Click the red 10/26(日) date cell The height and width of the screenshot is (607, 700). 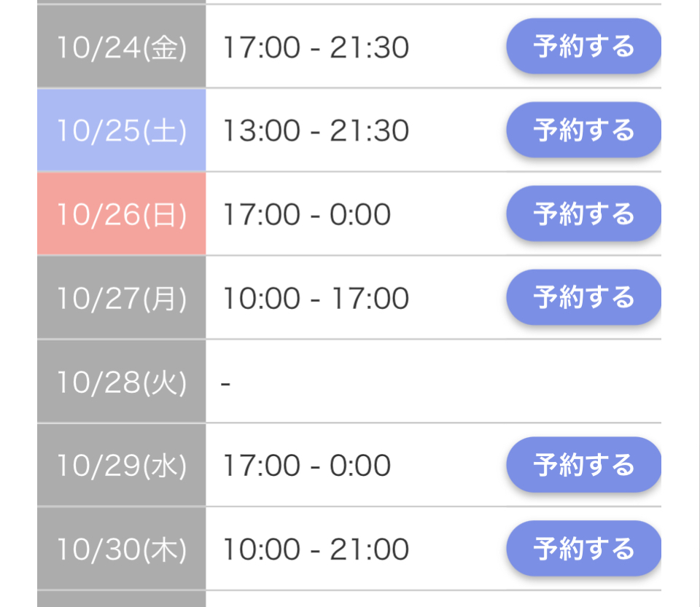(122, 214)
